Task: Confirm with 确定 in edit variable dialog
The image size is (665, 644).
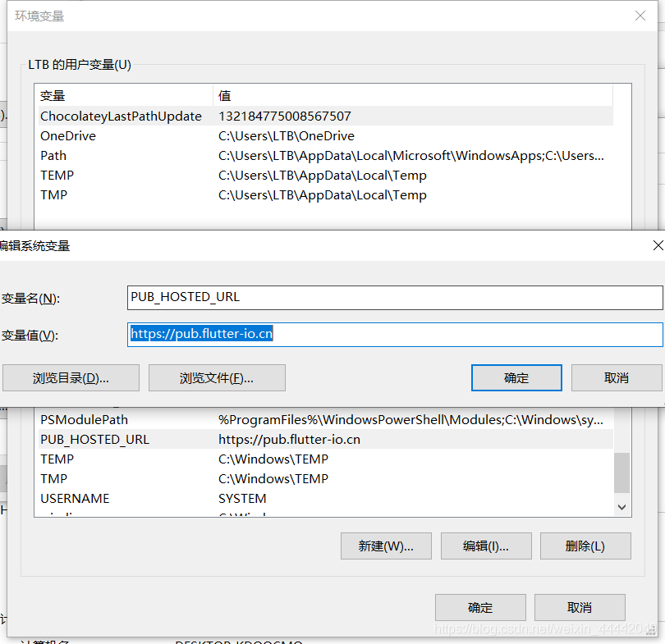Action: tap(516, 378)
